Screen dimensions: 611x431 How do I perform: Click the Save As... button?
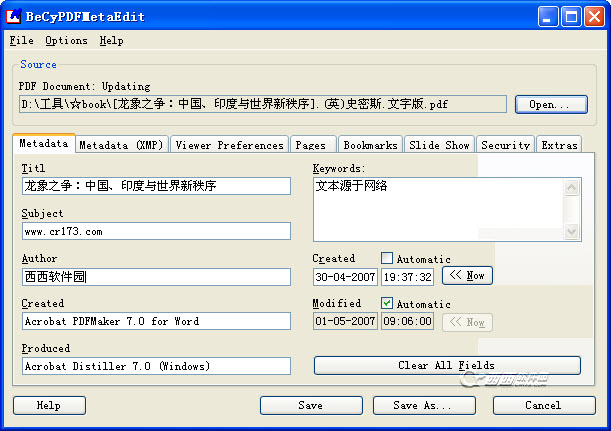(424, 405)
